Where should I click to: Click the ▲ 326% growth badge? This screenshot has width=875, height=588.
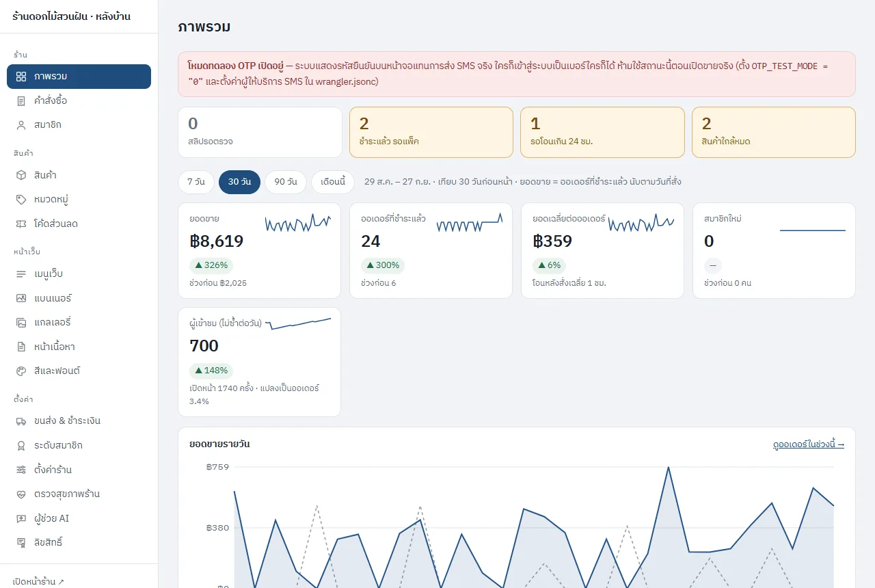211,265
